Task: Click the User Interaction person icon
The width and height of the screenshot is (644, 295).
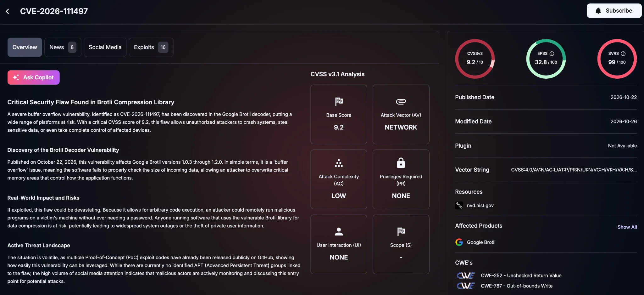Action: 339,231
